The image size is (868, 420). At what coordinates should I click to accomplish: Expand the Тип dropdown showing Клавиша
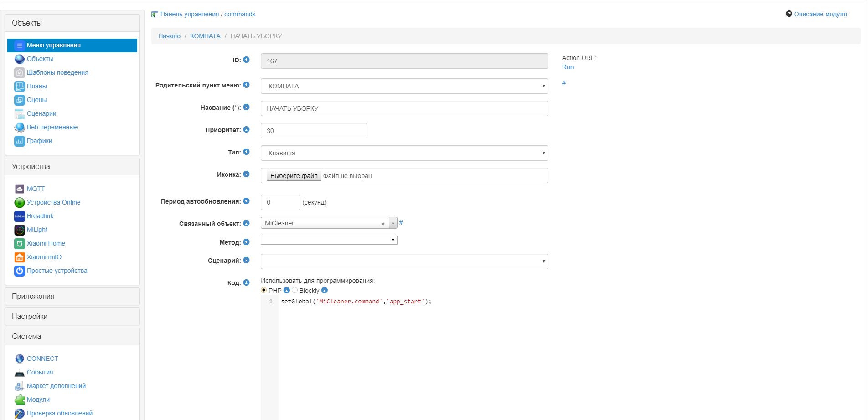tap(404, 153)
